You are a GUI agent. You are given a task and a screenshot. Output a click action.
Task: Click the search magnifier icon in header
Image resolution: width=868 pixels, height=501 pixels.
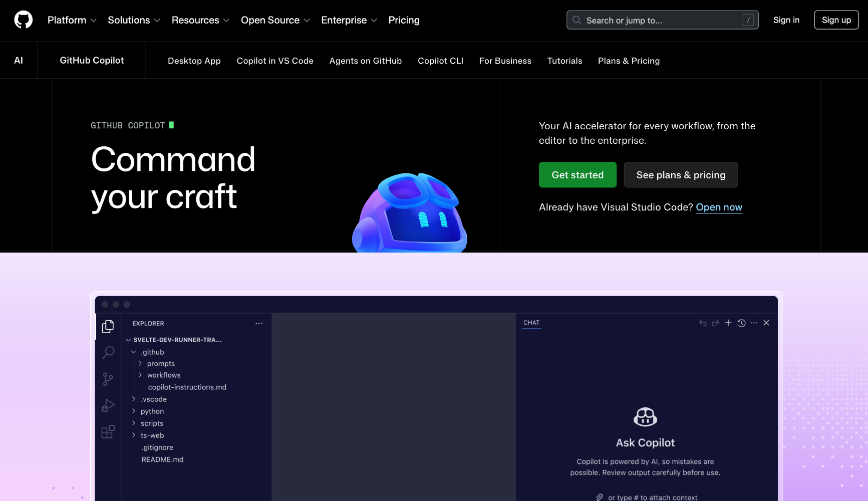(x=577, y=20)
